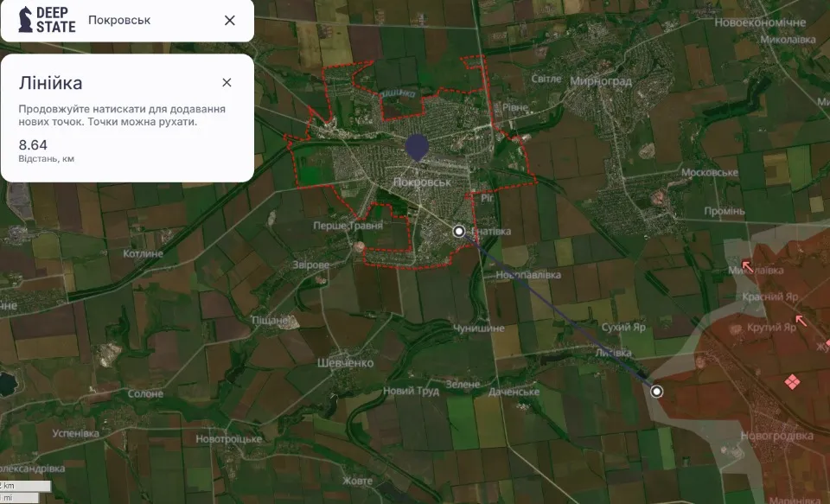The height and width of the screenshot is (504, 830).
Task: Click the DeepState logo
Action: [47, 20]
